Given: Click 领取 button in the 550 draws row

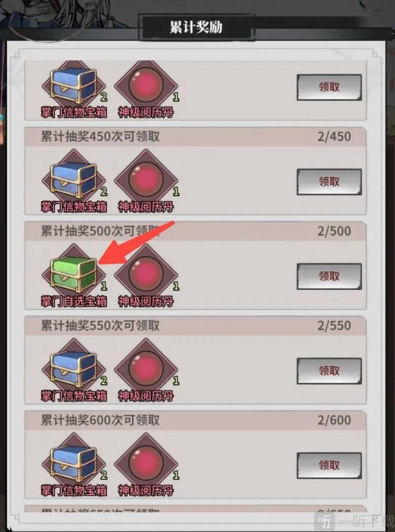Looking at the screenshot, I should (x=329, y=371).
